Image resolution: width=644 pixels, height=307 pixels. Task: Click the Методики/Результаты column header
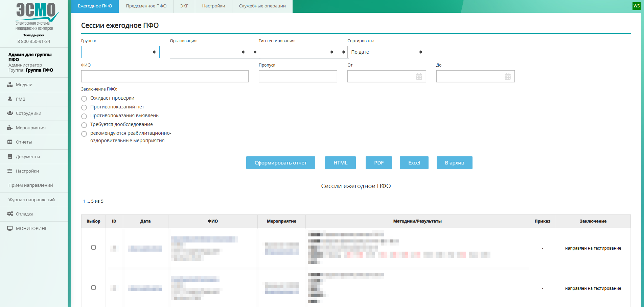417,221
